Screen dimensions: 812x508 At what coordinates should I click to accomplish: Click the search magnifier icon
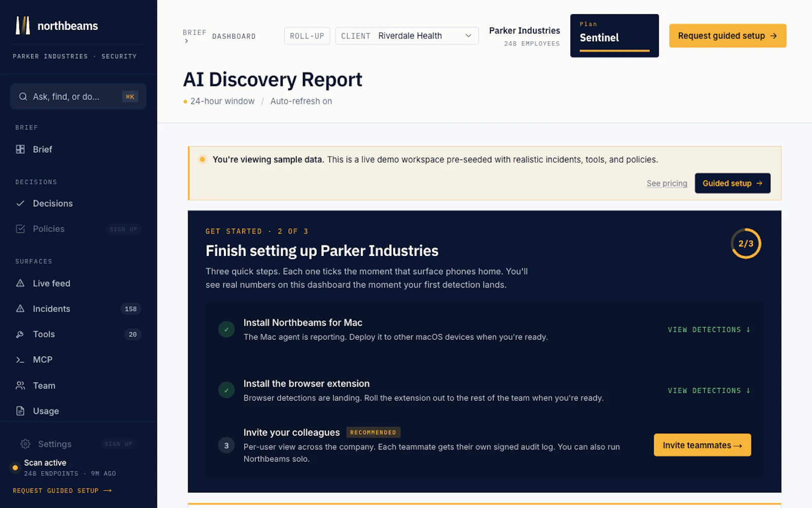point(23,97)
